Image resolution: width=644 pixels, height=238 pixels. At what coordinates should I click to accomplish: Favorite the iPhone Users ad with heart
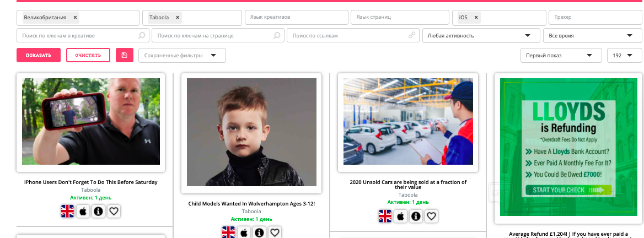point(114,212)
